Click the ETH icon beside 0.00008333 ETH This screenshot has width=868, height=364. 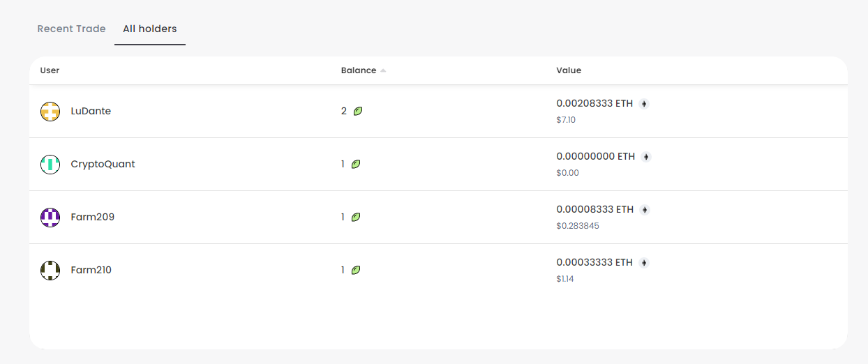(x=645, y=210)
